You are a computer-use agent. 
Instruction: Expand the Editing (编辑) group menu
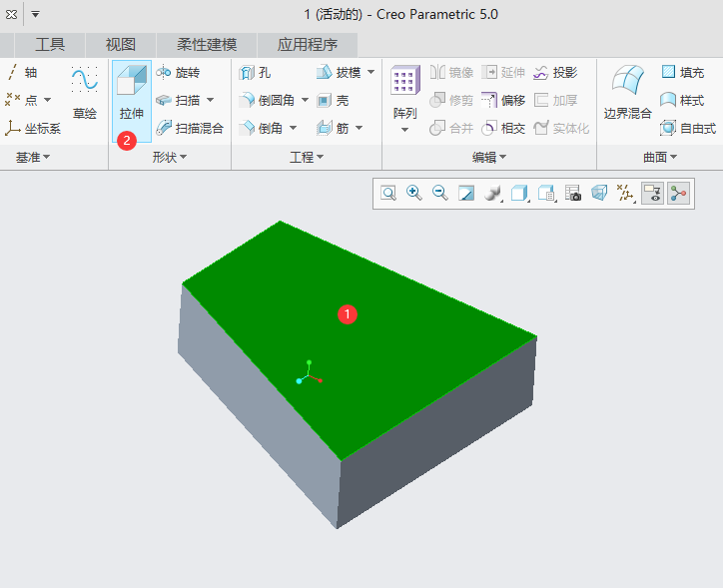tap(489, 158)
